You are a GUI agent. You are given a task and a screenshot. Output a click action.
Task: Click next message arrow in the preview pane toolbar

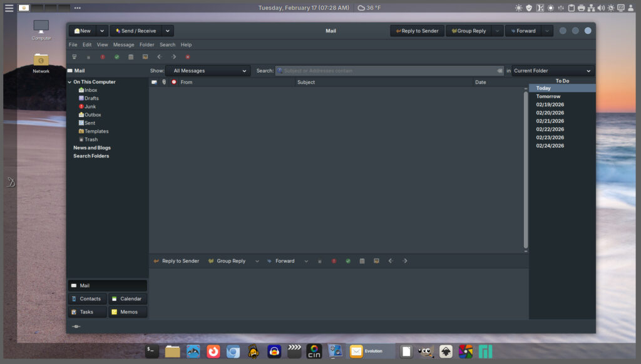[405, 261]
